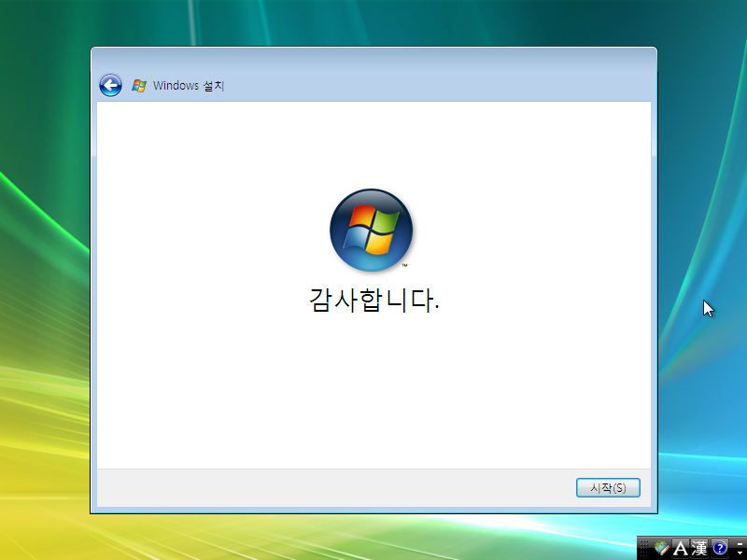The width and height of the screenshot is (747, 560).
Task: Click the Windows flag icon beside Windows 설치
Action: [x=139, y=86]
